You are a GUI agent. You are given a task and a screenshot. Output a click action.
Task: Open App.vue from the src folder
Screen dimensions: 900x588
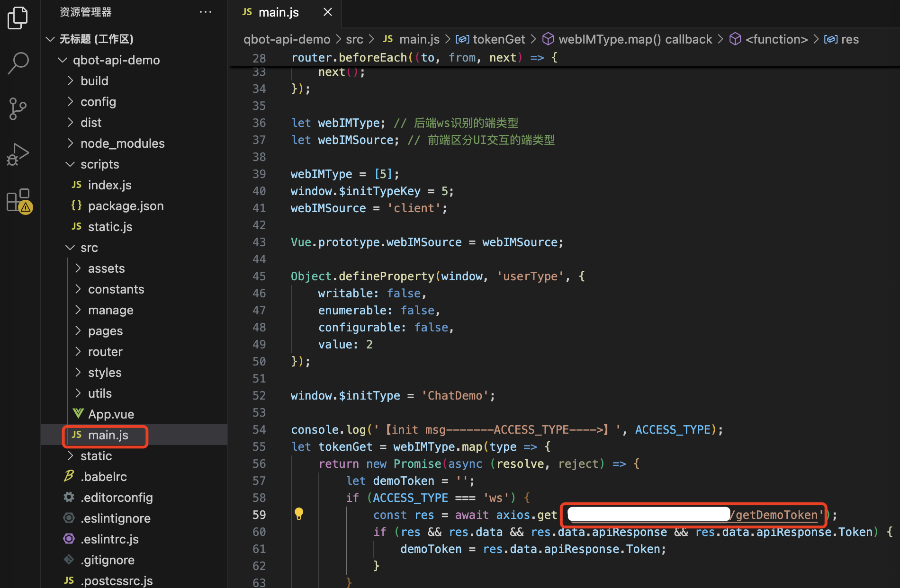[x=111, y=414]
